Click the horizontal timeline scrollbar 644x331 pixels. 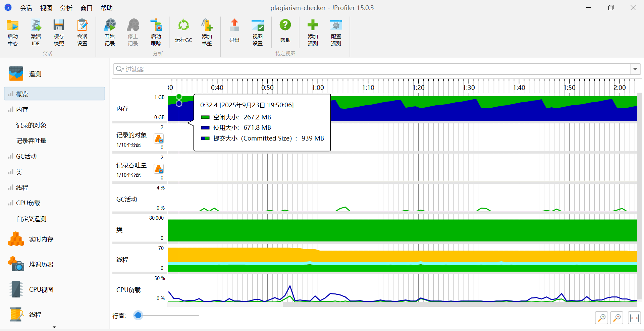coord(460,305)
